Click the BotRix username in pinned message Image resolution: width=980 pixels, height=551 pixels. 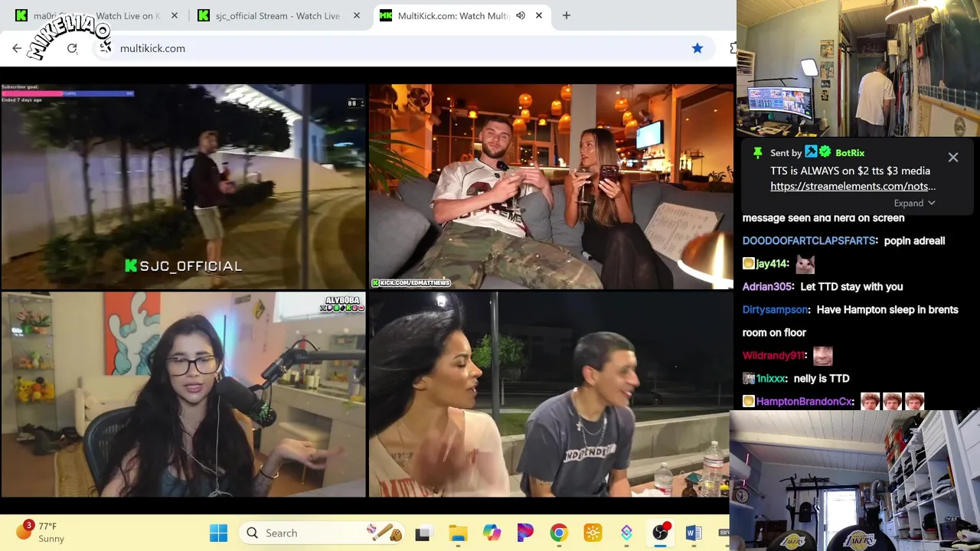[x=850, y=153]
